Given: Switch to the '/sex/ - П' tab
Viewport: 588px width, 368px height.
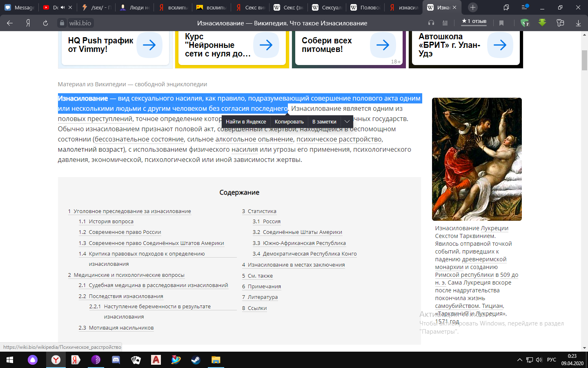Looking at the screenshot, I should pos(96,7).
